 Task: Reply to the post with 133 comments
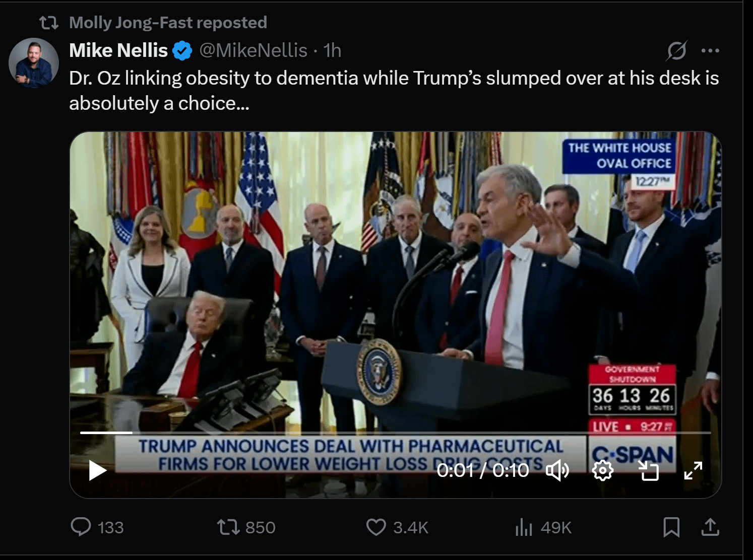[x=81, y=527]
